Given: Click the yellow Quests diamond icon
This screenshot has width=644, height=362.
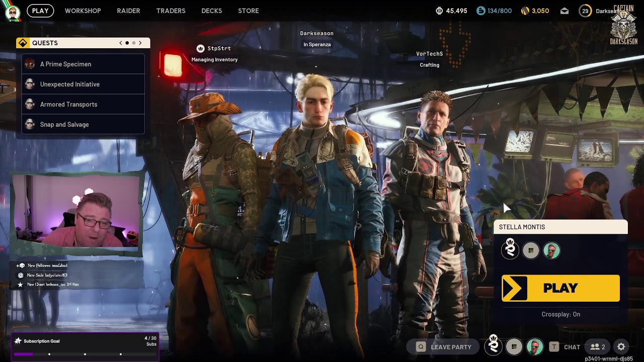Looking at the screenshot, I should pyautogui.click(x=23, y=43).
